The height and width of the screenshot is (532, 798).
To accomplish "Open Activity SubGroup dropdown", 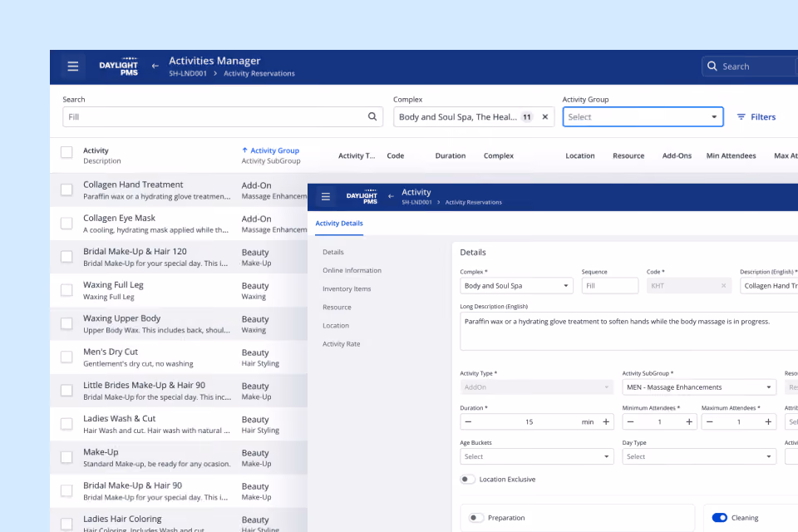I will 699,387.
